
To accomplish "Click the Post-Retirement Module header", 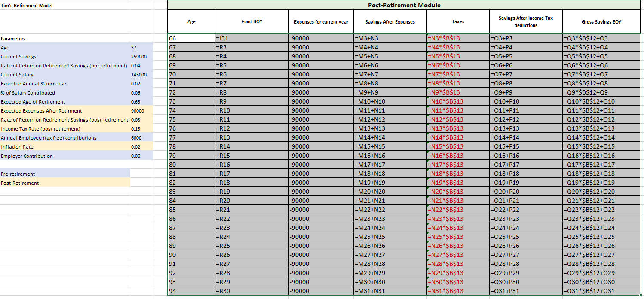I will [x=404, y=5].
